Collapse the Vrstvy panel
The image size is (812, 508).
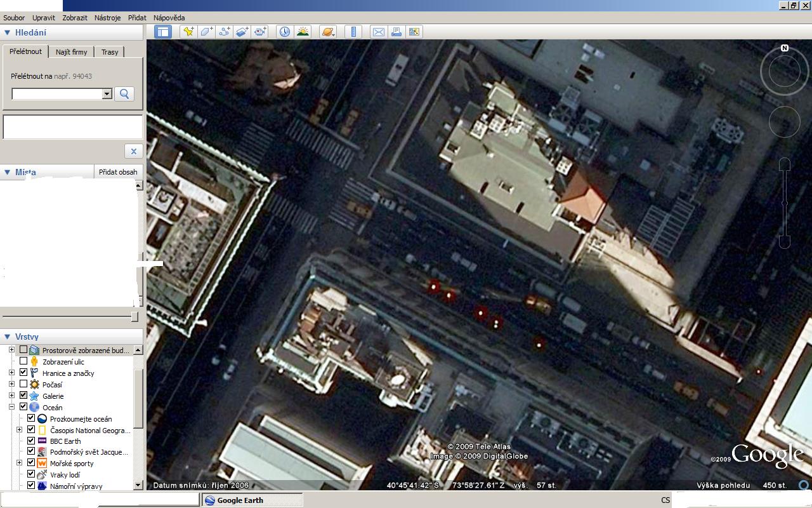point(8,337)
